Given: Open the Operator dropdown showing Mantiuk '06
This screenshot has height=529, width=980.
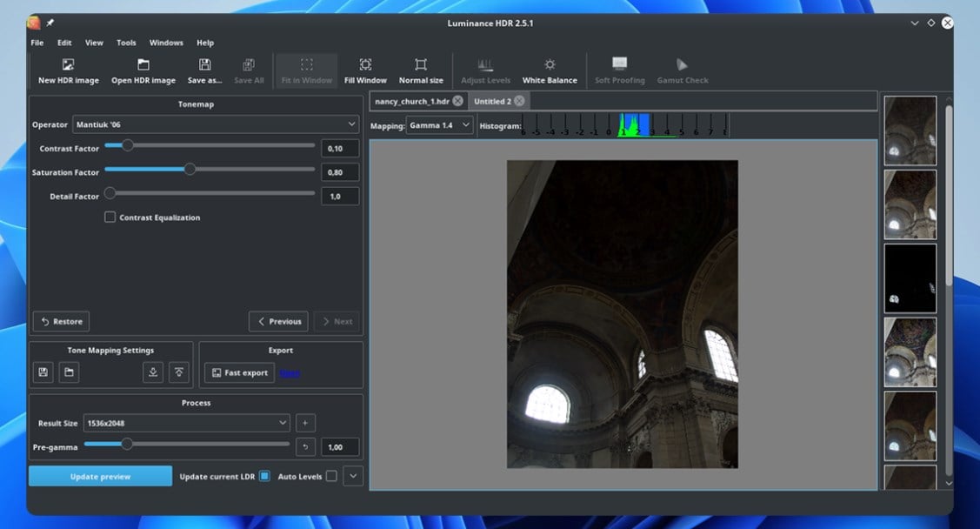Looking at the screenshot, I should coord(215,124).
